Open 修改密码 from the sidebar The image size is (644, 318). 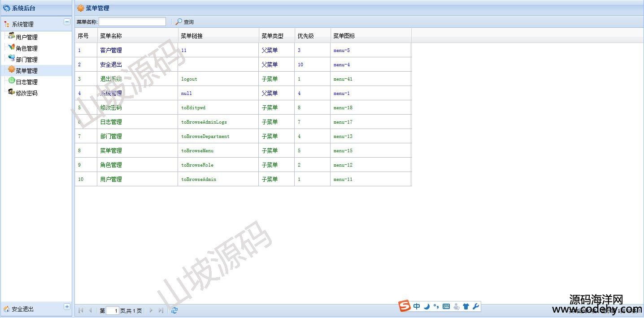26,93
